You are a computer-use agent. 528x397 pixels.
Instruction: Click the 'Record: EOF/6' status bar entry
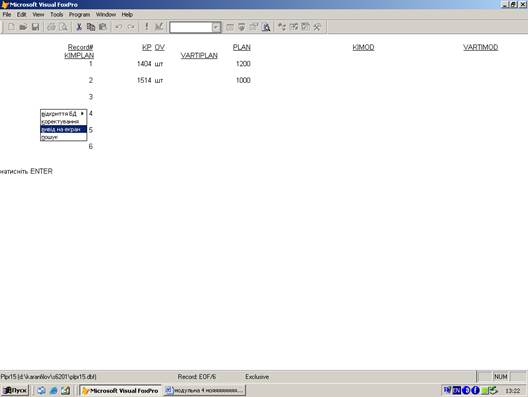pos(197,377)
